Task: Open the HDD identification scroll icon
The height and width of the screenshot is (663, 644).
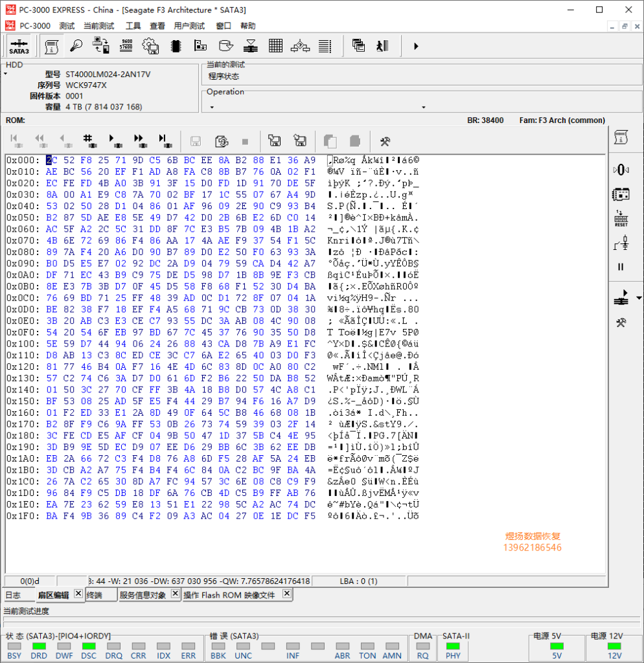Action: [52, 46]
